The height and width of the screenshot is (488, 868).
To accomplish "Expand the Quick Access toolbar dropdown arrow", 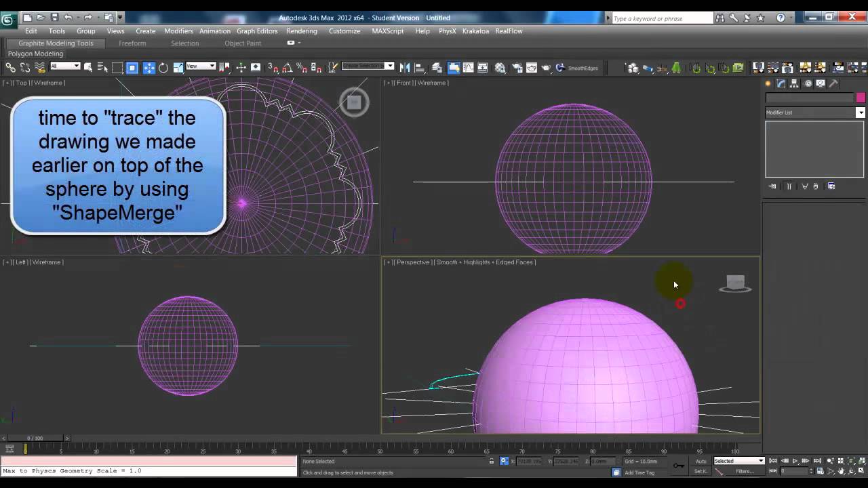I will point(121,18).
